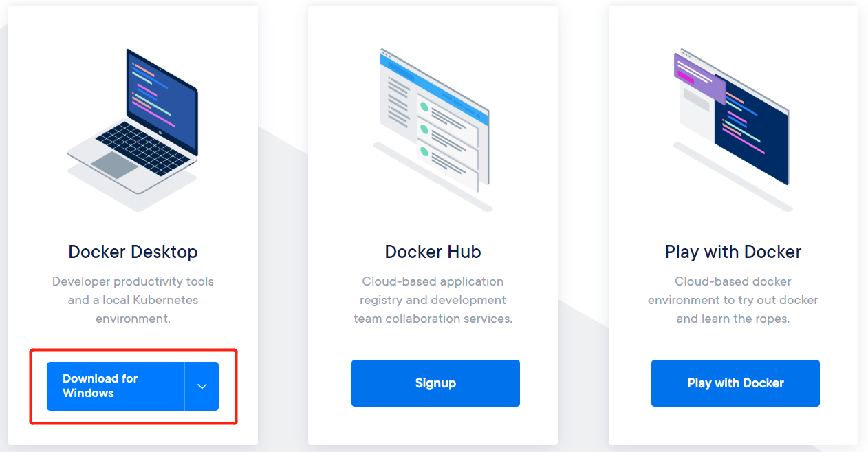
Task: Click the Download for Windows button
Action: tap(117, 386)
